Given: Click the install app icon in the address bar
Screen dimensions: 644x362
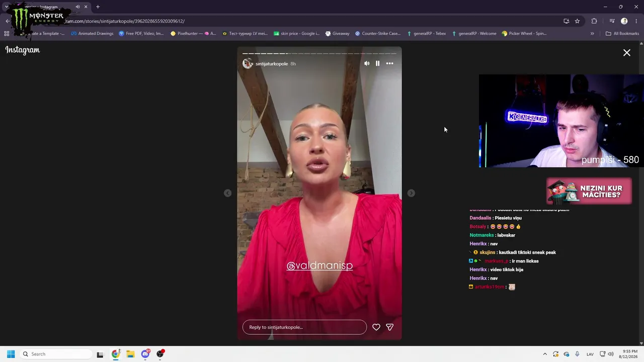Looking at the screenshot, I should click(567, 21).
